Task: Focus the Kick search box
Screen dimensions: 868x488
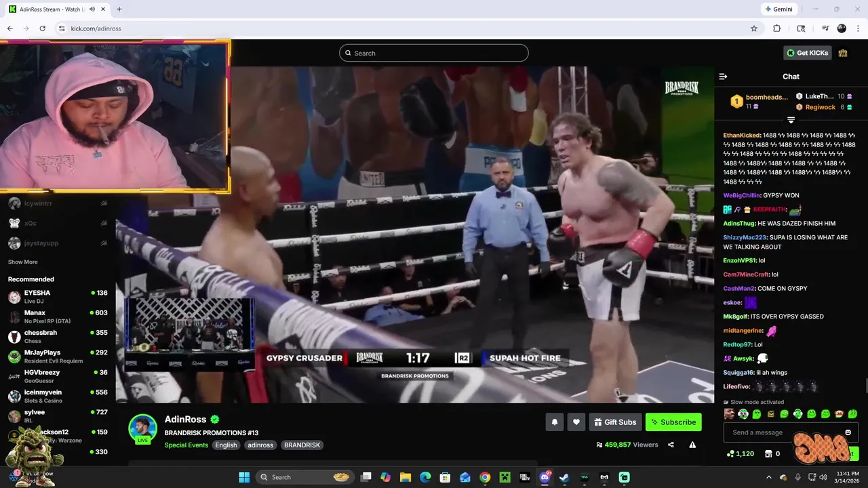Action: pos(434,53)
